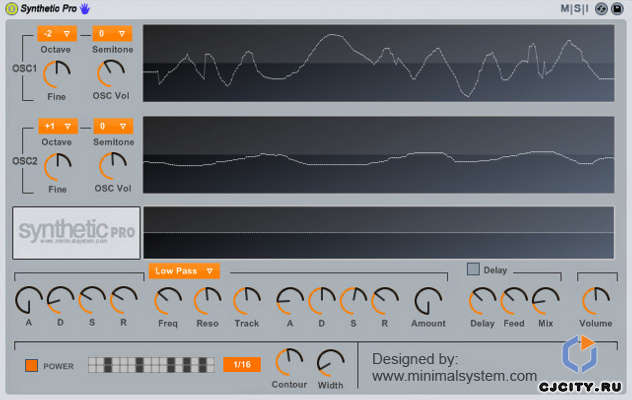Click the OSC2 waveform display
632x400 pixels.
pos(378,155)
